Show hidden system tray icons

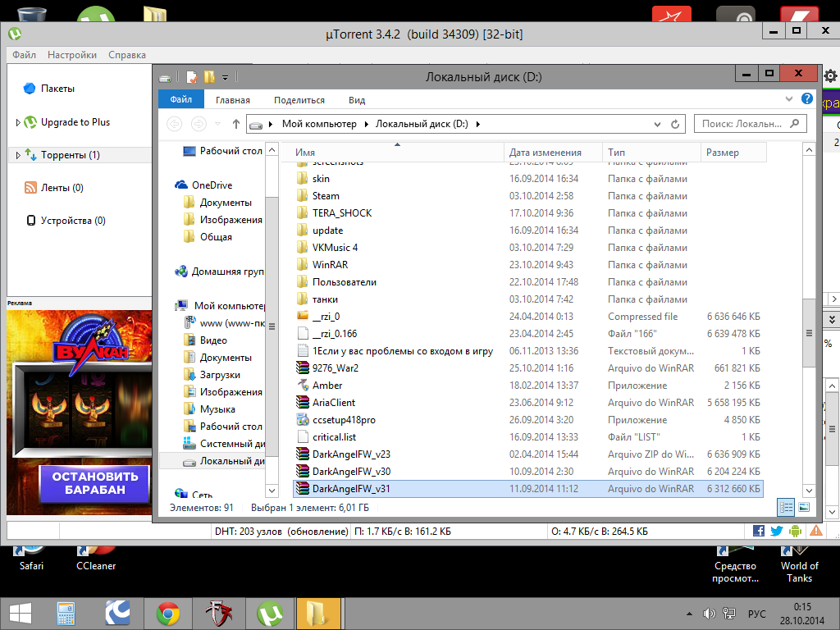(x=689, y=614)
